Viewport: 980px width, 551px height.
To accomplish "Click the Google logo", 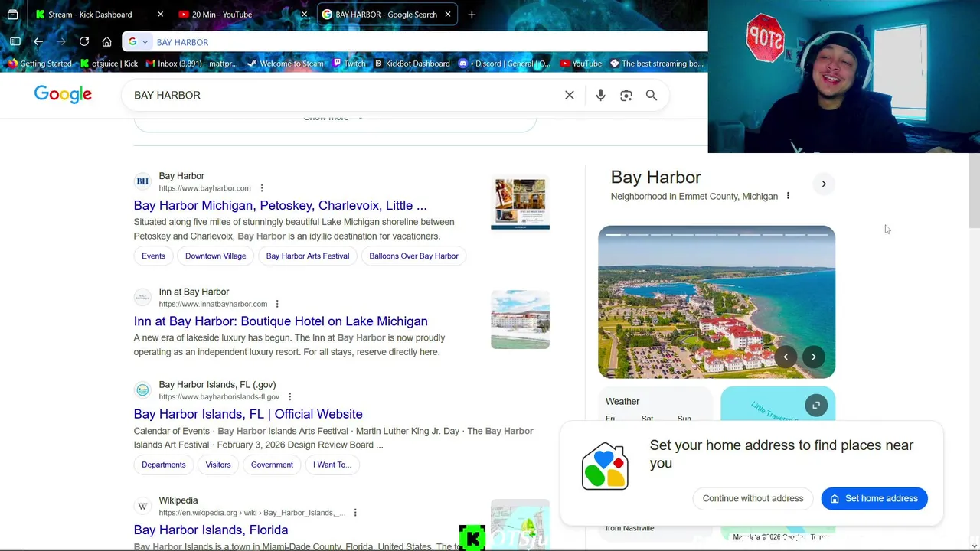I will click(x=63, y=94).
